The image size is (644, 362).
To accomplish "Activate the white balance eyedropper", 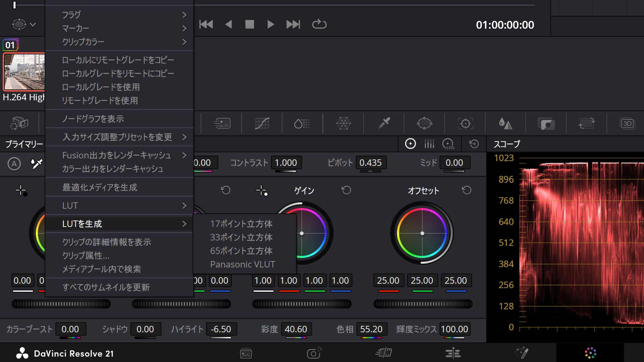I will pyautogui.click(x=36, y=164).
